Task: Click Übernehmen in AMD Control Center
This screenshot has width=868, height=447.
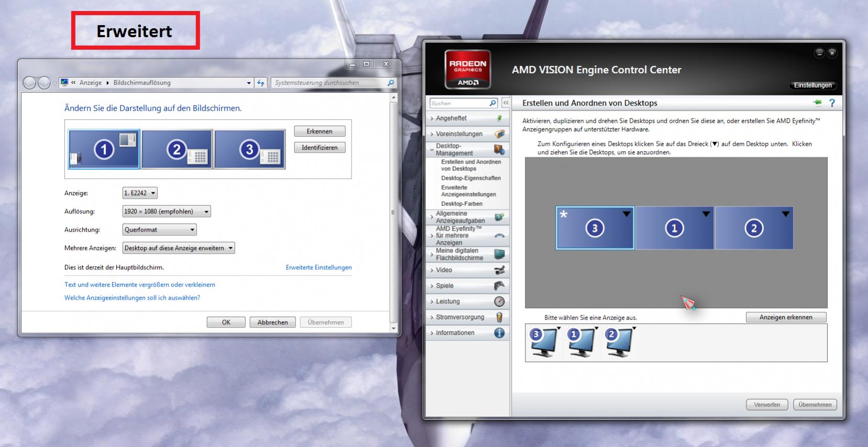Action: (815, 405)
